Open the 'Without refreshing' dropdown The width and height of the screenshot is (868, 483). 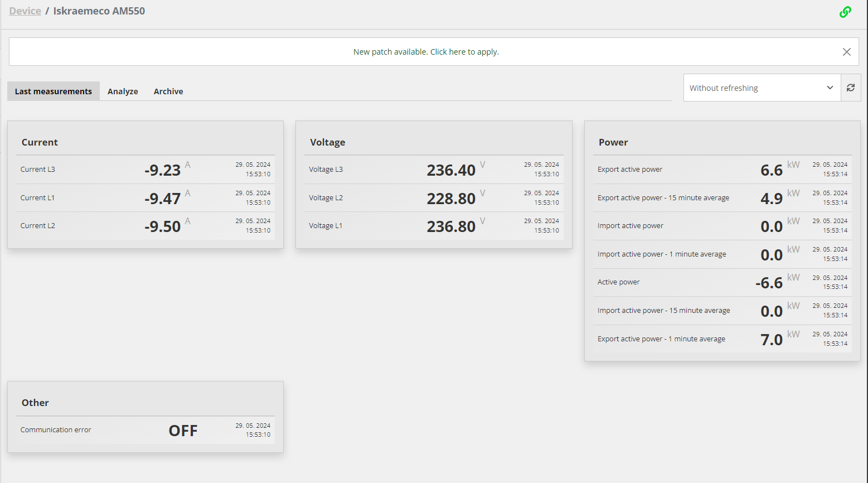[762, 88]
